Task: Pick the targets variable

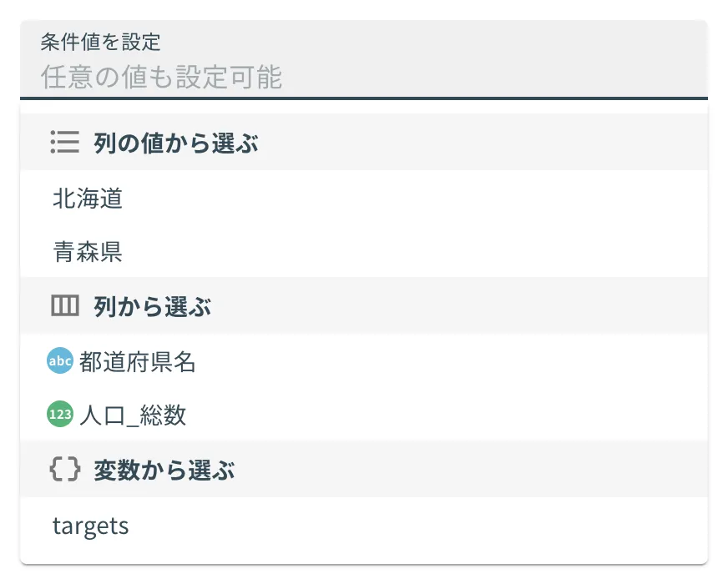Action: tap(364, 526)
